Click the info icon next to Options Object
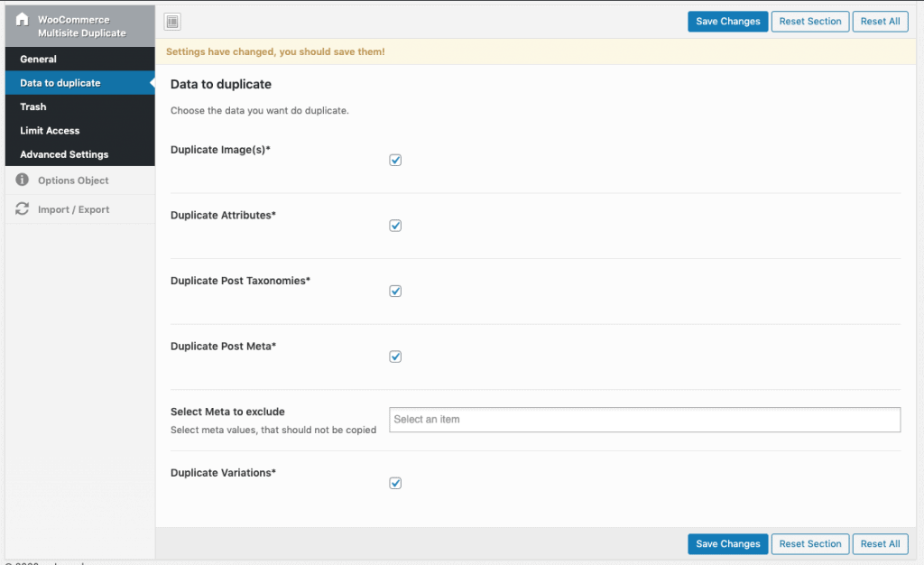Viewport: 924px width, 565px height. [x=22, y=181]
